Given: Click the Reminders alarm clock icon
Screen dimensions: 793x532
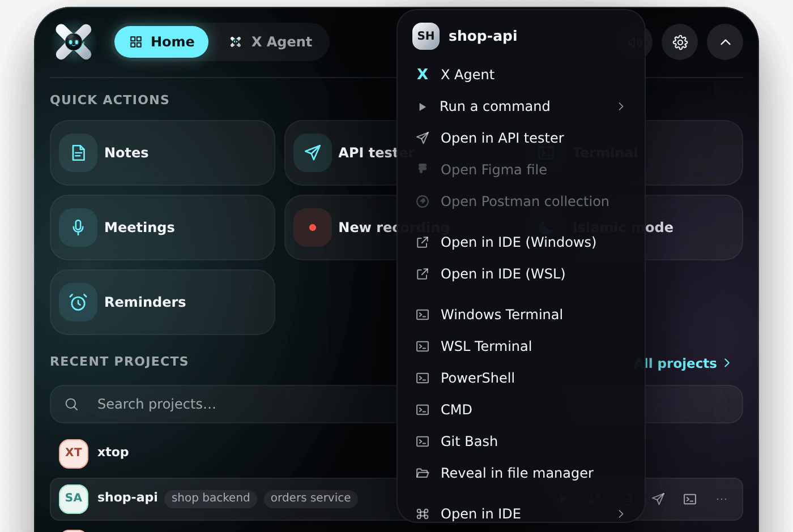Looking at the screenshot, I should click(x=78, y=302).
